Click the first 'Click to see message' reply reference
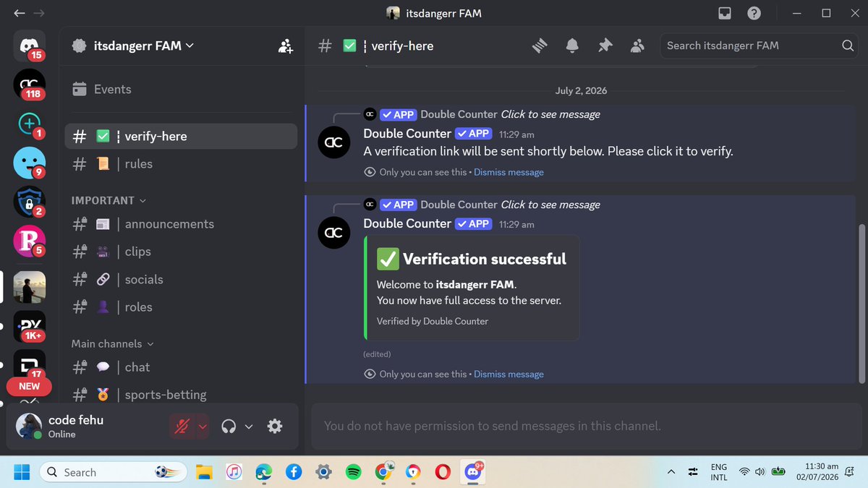Screen dimensions: 868x488 pyautogui.click(x=550, y=114)
